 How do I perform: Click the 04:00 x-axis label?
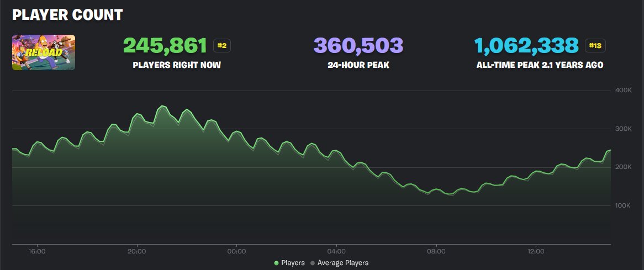click(x=336, y=251)
